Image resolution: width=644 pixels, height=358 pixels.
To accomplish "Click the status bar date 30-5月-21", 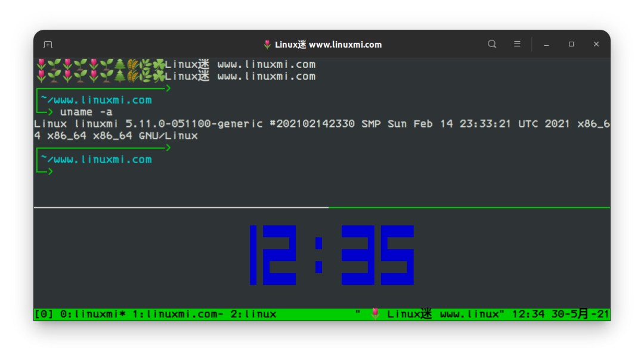I will pyautogui.click(x=580, y=314).
